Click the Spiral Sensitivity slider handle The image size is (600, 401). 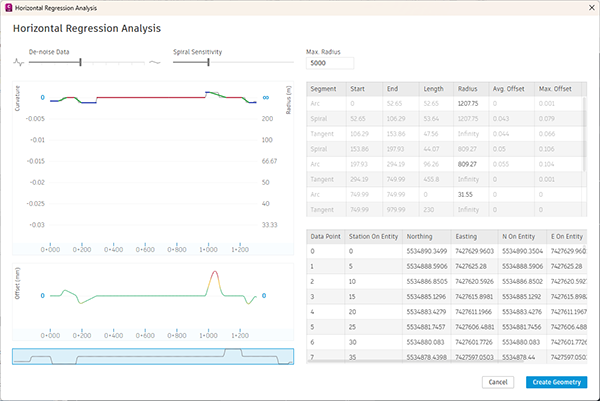tap(208, 62)
